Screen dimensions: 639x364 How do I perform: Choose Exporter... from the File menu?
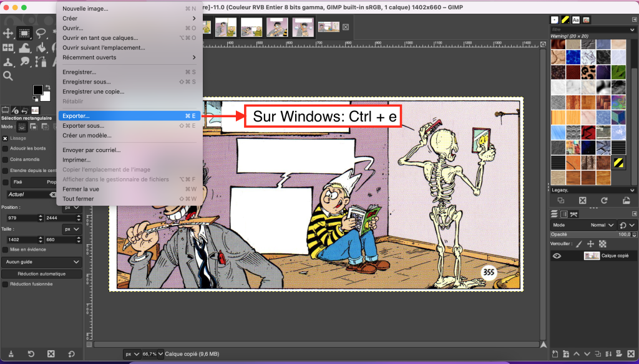coord(76,115)
